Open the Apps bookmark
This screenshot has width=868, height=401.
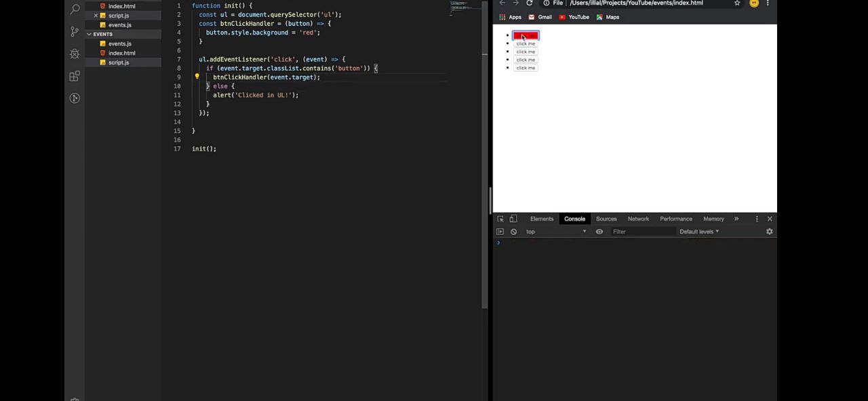510,17
